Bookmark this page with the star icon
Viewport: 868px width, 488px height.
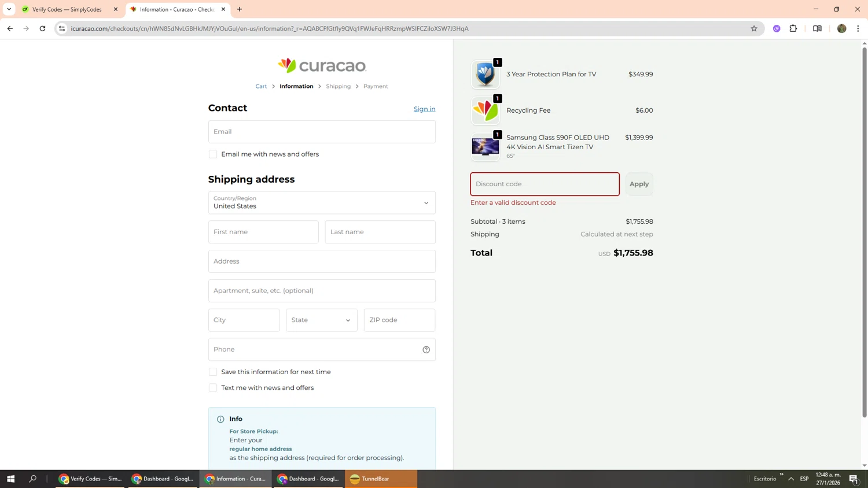pyautogui.click(x=753, y=28)
